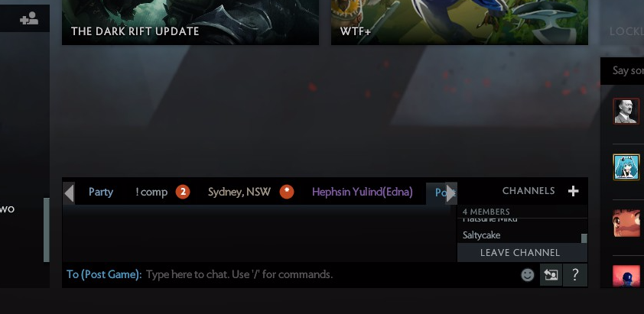Screen dimensions: 644x314
Task: Select the teal-haired friend avatar
Action: (x=626, y=167)
